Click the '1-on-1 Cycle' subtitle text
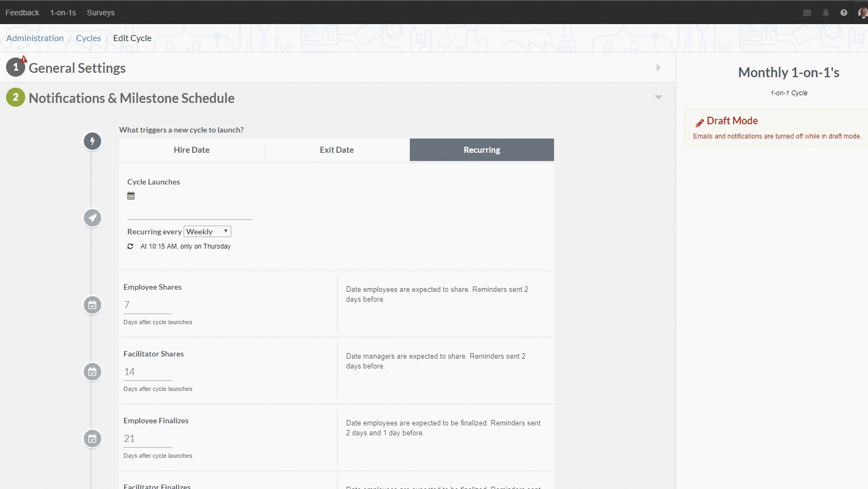868x489 pixels. (x=789, y=93)
